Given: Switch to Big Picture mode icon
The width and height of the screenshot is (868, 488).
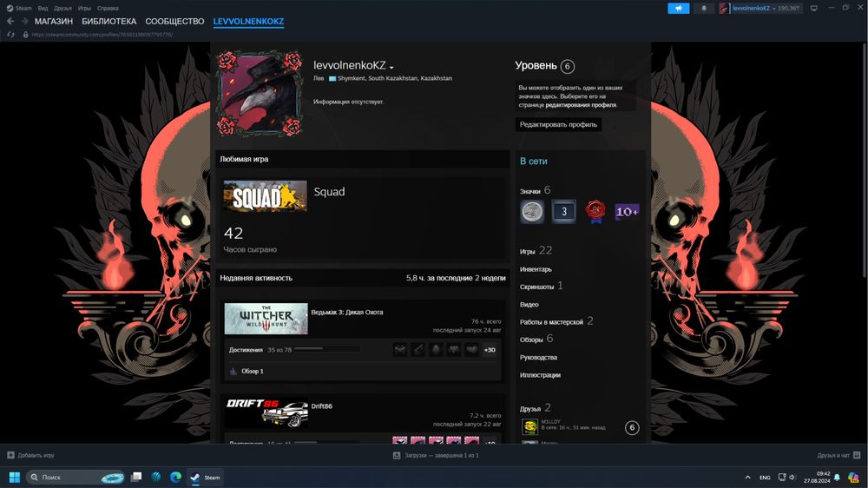Looking at the screenshot, I should [814, 9].
